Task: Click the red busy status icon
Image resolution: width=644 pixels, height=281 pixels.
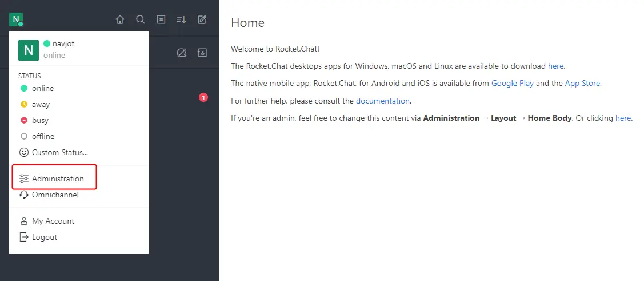Action: (24, 121)
